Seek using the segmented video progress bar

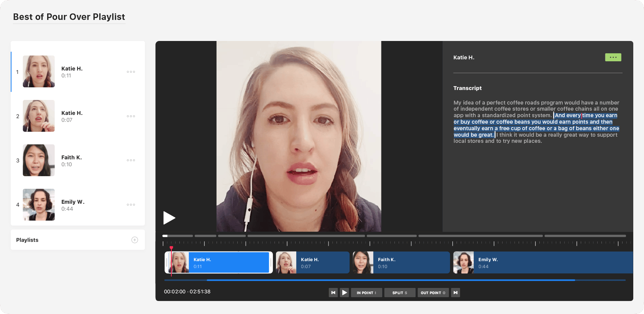(x=394, y=236)
